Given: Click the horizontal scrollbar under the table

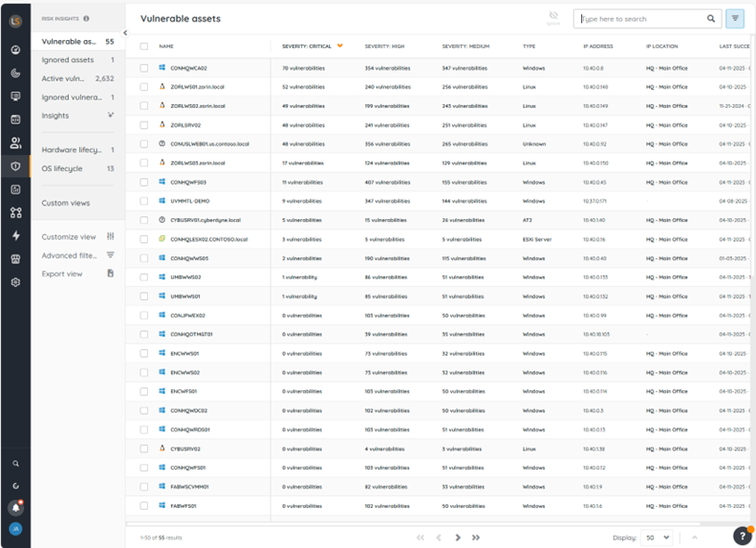Looking at the screenshot, I should point(413,523).
